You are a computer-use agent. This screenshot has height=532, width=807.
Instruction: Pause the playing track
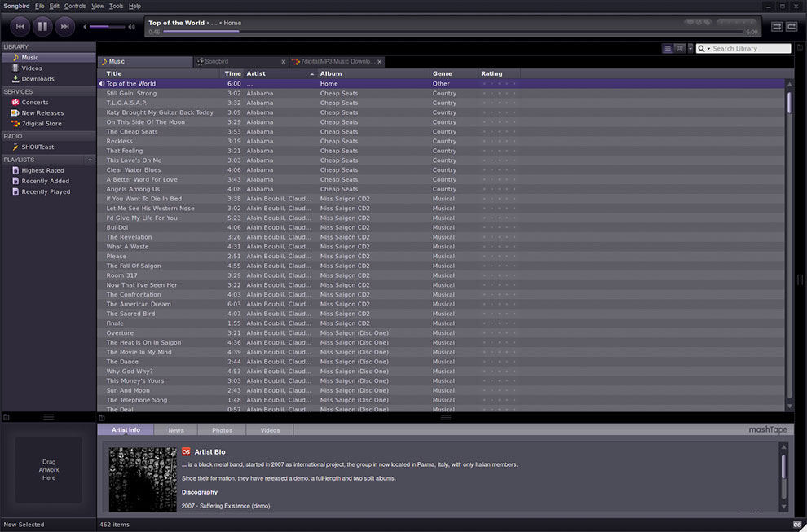(x=42, y=26)
